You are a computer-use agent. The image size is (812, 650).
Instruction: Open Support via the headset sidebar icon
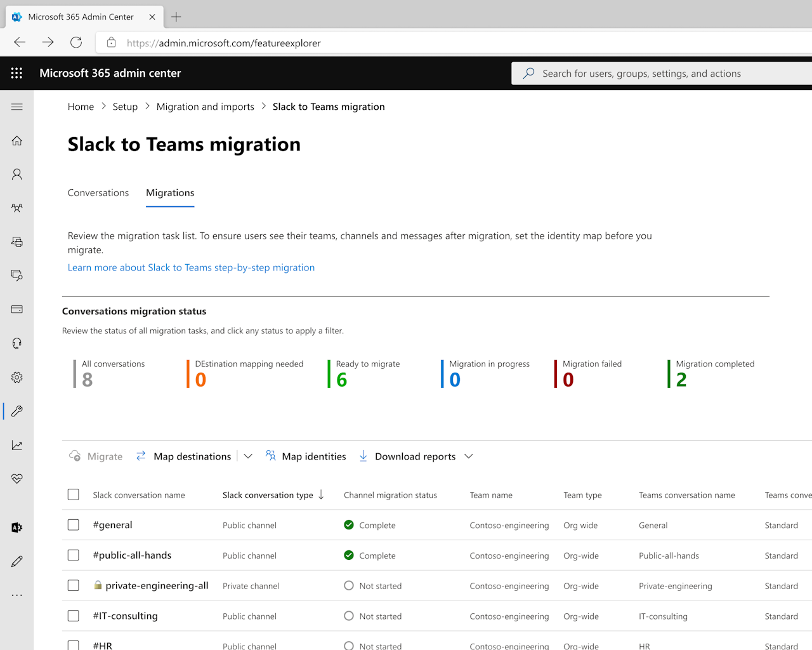(16, 343)
